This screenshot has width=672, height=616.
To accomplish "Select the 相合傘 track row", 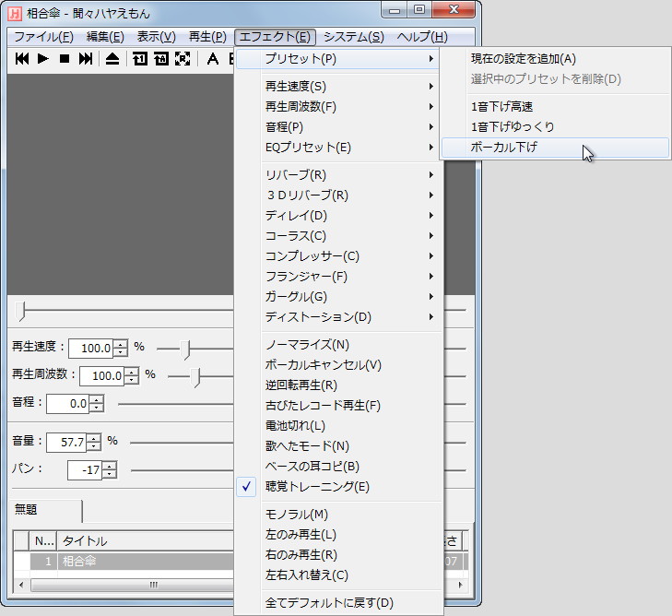I will [132, 561].
